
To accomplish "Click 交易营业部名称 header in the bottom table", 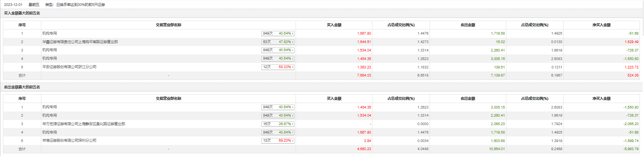I will tap(168, 99).
